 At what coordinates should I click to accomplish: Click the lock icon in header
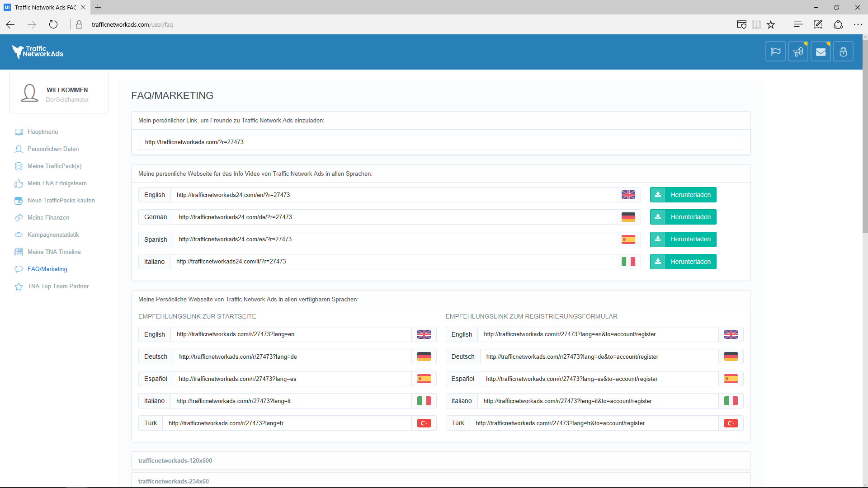pos(843,52)
